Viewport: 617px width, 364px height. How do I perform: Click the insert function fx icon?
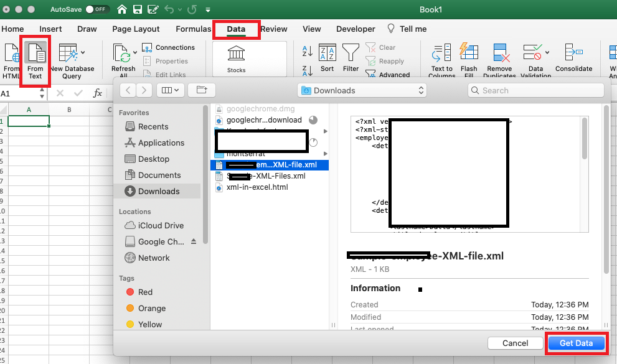(x=97, y=93)
